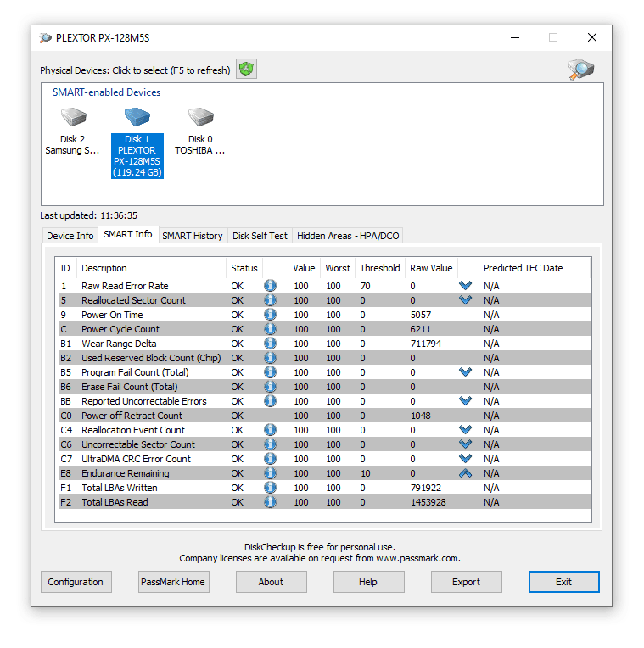Minimize the PLEXTOR PX-128M5S window

click(x=515, y=37)
